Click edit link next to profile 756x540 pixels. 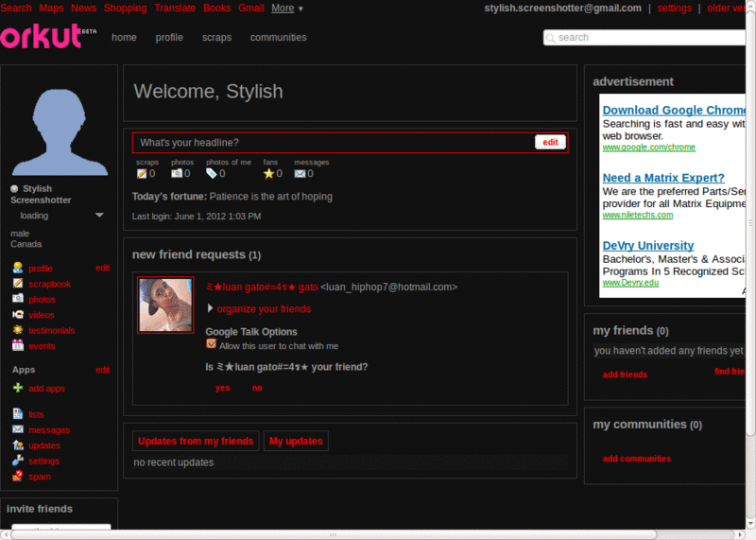pos(102,268)
